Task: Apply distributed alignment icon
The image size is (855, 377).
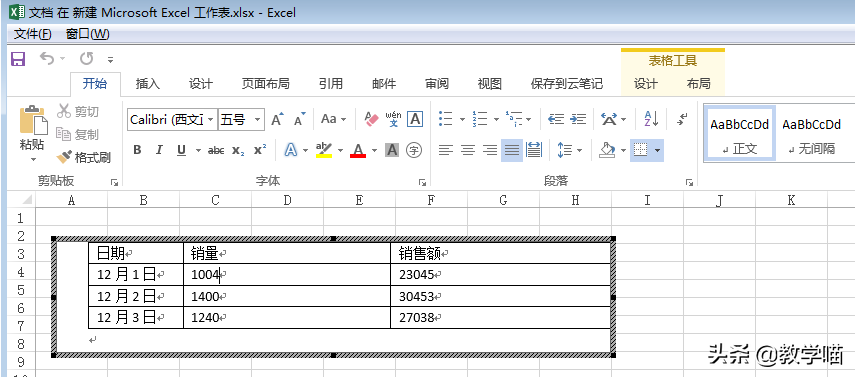Action: tap(534, 150)
